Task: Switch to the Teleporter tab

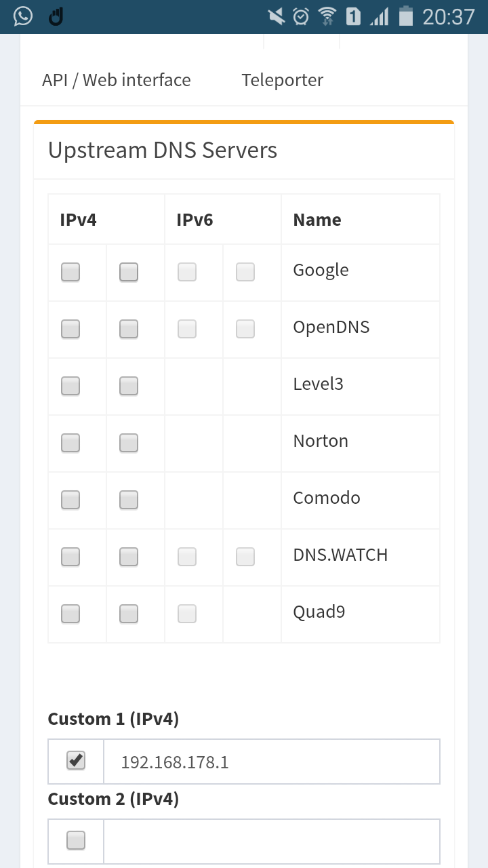Action: coord(283,80)
